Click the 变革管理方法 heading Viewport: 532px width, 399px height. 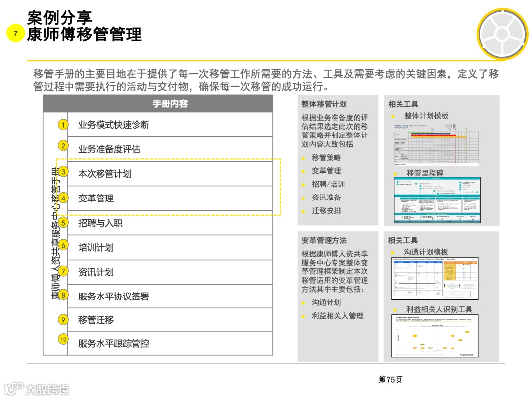click(324, 240)
